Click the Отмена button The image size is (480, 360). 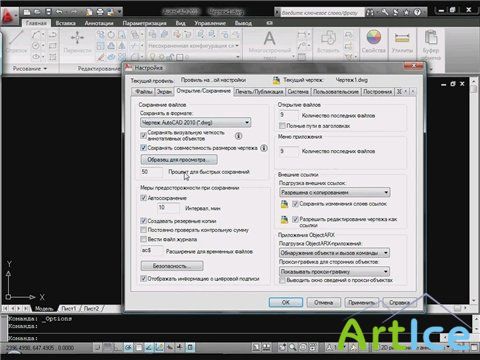[324, 302]
